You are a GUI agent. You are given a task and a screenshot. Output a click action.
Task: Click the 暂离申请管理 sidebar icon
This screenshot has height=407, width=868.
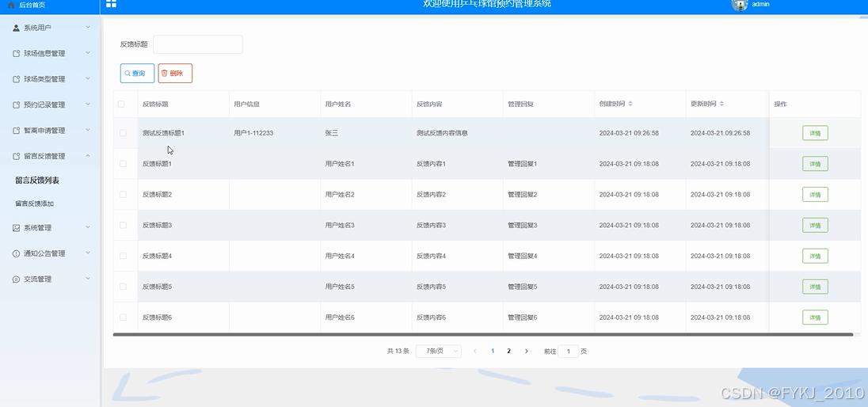[16, 131]
